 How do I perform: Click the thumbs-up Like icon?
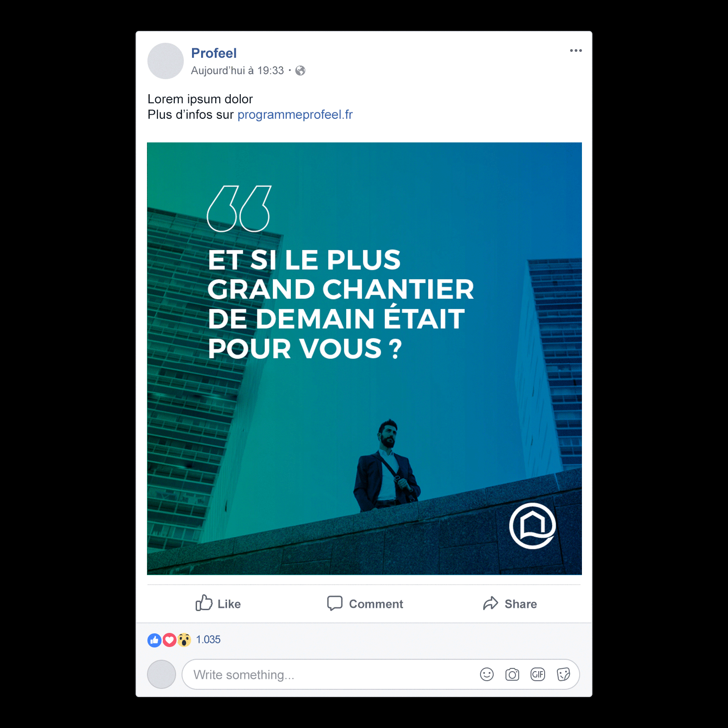click(x=204, y=603)
